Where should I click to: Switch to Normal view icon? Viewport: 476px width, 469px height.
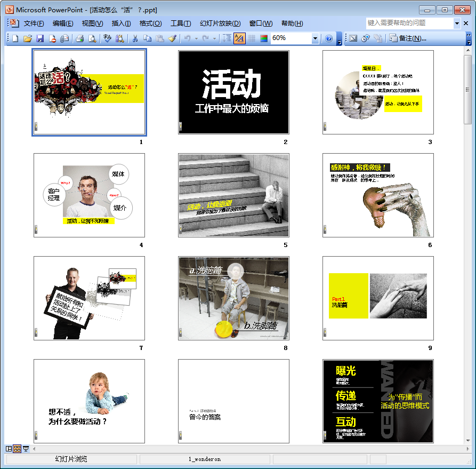coord(9,449)
